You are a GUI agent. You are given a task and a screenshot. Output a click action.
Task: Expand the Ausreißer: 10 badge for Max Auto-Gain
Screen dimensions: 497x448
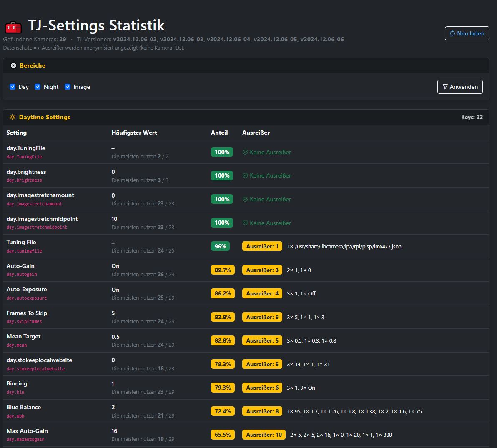coord(264,435)
